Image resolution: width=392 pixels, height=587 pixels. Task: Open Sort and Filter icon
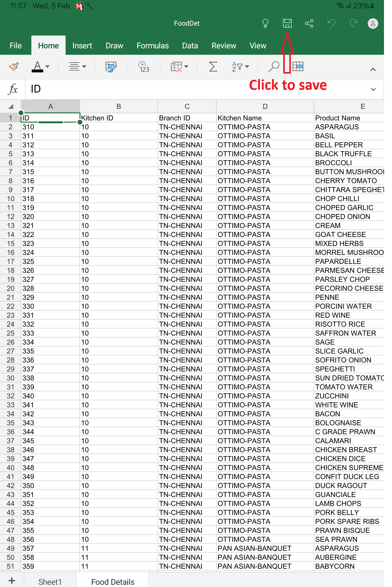237,67
